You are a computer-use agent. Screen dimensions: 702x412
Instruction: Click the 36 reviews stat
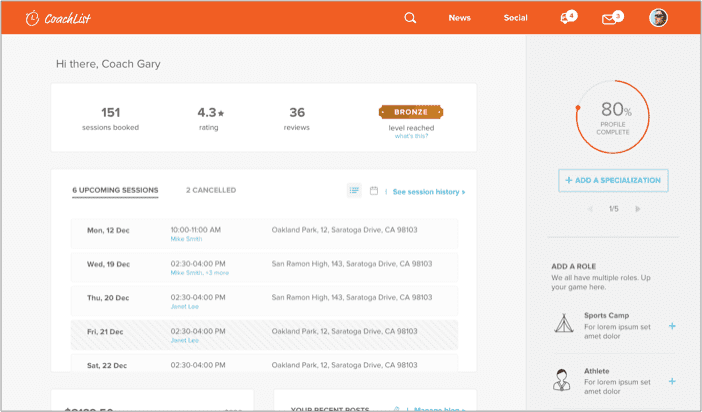click(296, 118)
